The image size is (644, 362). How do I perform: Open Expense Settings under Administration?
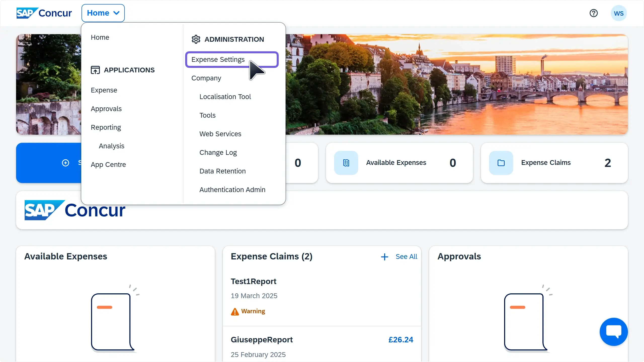[232, 60]
